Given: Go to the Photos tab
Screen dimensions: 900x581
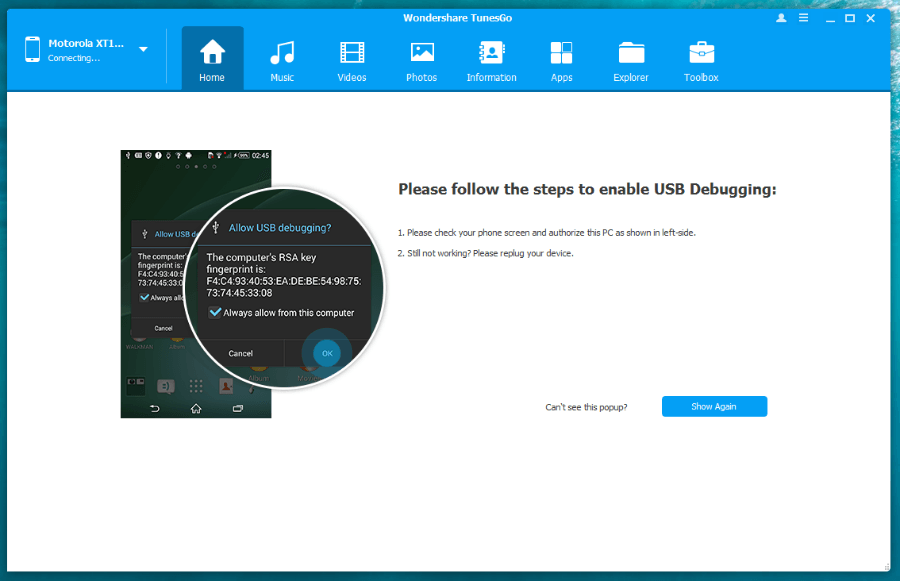Looking at the screenshot, I should point(422,59).
